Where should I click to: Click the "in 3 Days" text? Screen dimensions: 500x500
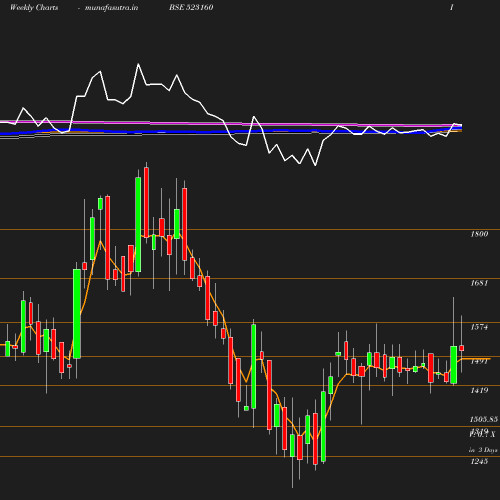[483, 450]
